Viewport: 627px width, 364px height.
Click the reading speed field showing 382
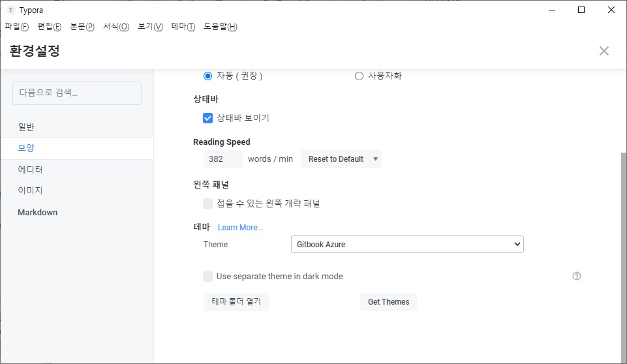(x=222, y=159)
